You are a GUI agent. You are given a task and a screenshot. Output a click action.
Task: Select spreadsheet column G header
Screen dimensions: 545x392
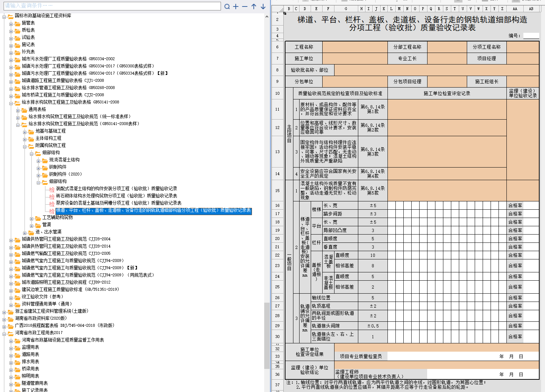[x=346, y=9]
